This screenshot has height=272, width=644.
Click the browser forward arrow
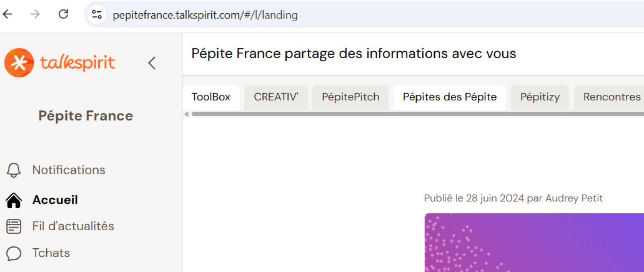click(35, 14)
